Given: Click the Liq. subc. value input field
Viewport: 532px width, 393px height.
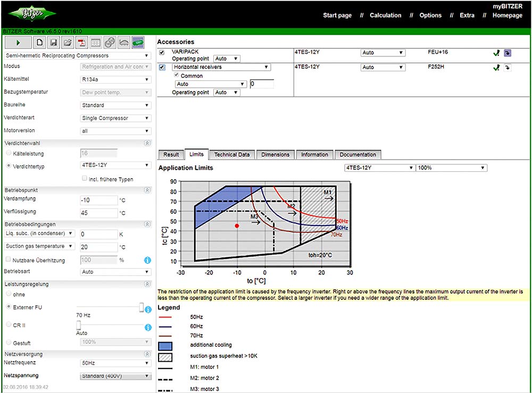Looking at the screenshot, I should (x=99, y=235).
